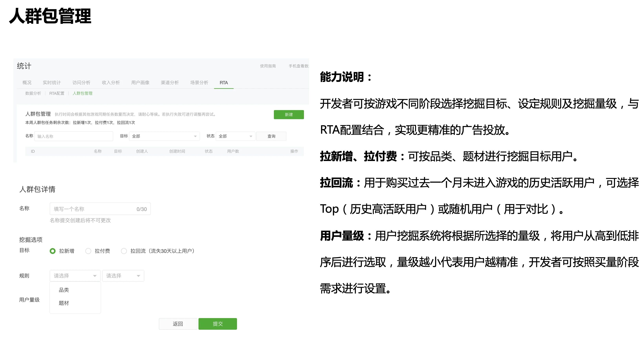Viewport: 644px width, 346px height.
Task: Expand the second 规则 请选择 dropdown
Action: (123, 276)
